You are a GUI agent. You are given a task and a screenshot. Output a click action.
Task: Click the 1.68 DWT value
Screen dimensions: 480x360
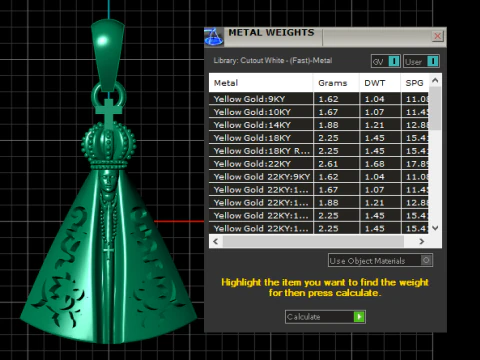coord(374,164)
